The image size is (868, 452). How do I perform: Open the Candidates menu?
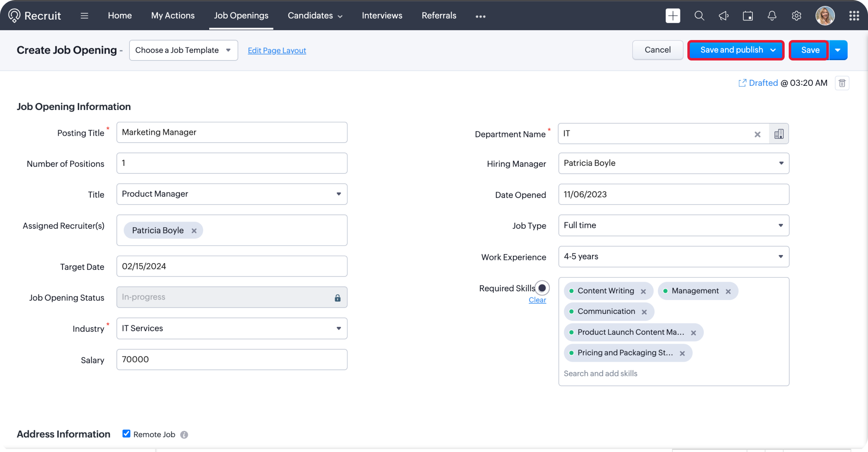pyautogui.click(x=315, y=16)
